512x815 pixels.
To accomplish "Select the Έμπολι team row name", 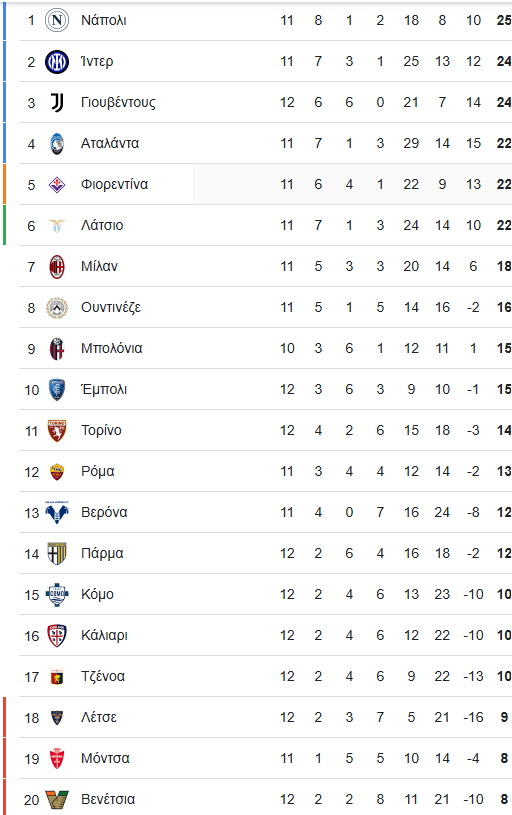I will pos(104,390).
